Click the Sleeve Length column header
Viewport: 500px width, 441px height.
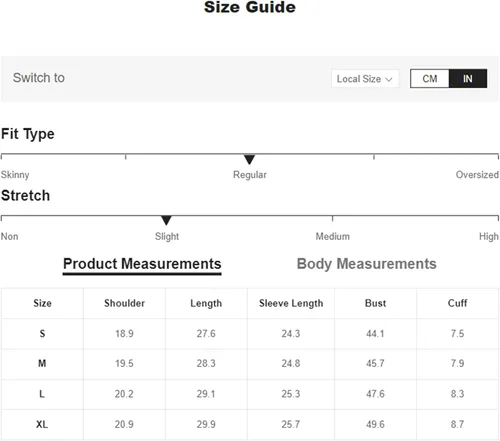291,303
